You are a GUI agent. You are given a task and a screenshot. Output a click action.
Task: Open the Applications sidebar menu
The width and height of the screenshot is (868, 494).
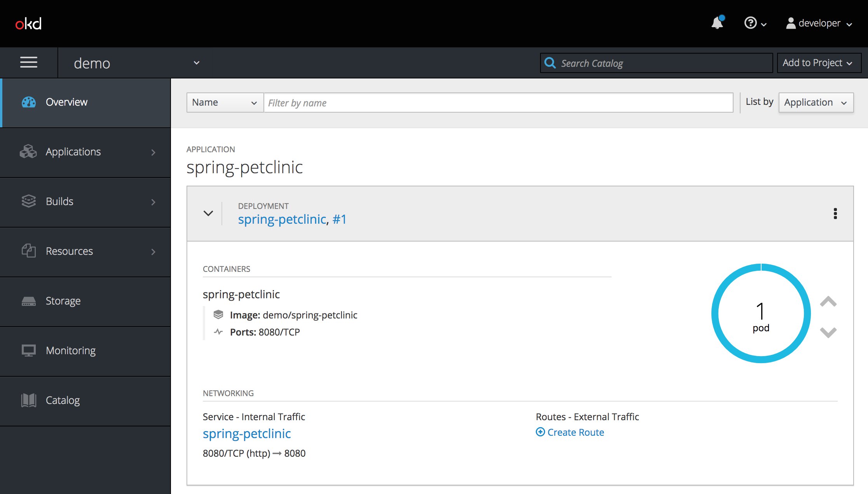tap(85, 152)
